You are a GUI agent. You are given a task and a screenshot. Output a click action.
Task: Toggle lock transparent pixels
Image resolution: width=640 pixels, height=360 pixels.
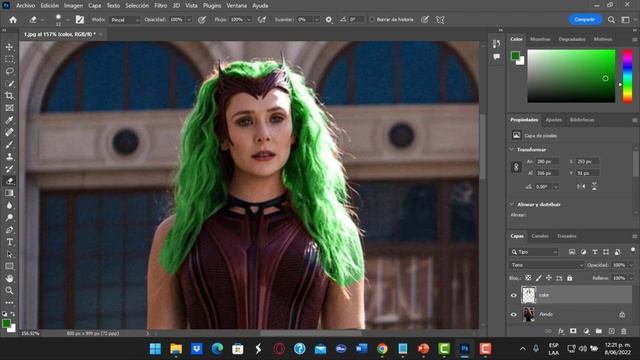[x=528, y=278]
